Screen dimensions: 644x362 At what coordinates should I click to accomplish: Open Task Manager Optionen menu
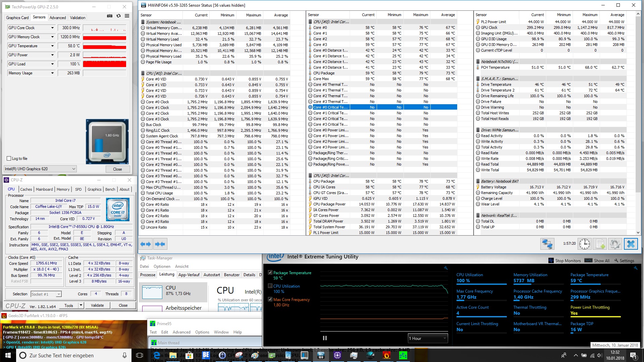tap(162, 266)
